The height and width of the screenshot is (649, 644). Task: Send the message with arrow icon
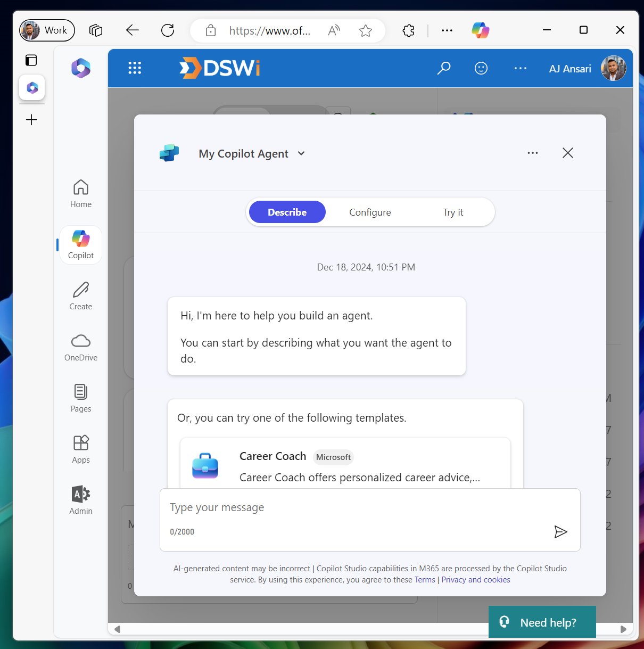pyautogui.click(x=560, y=532)
